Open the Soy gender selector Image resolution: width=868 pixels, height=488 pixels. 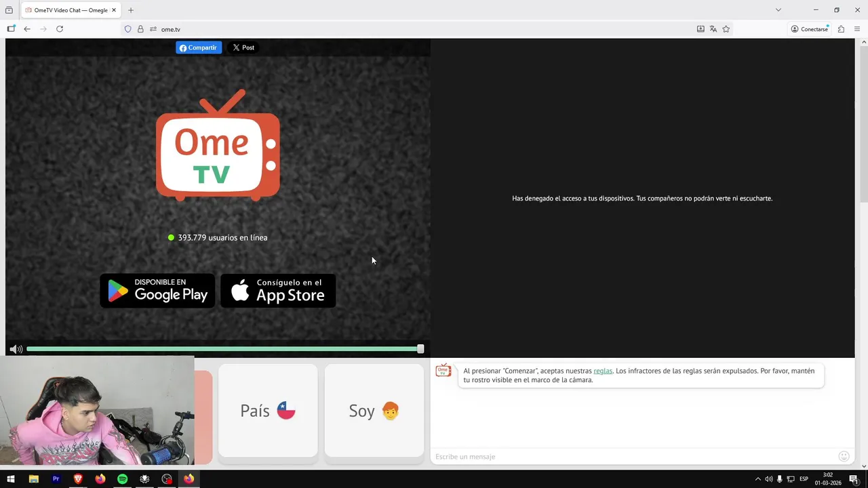[374, 411]
